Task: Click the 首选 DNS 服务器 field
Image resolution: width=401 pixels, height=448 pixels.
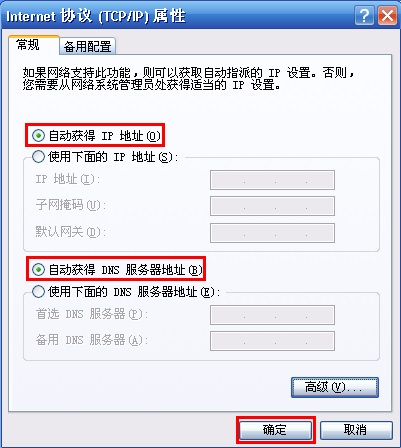Action: (x=272, y=315)
